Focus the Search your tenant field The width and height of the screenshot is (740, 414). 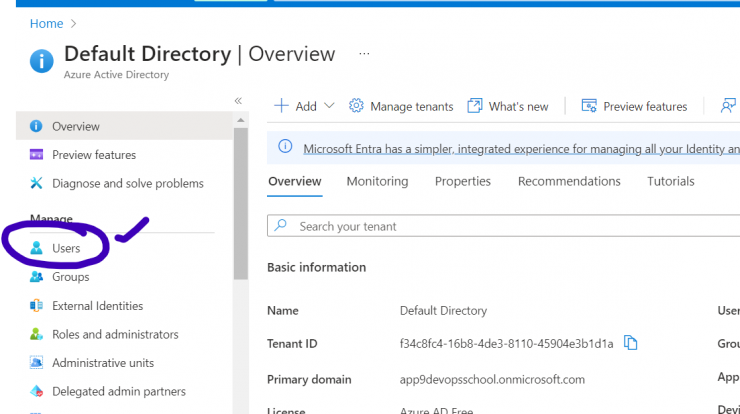[x=504, y=226]
